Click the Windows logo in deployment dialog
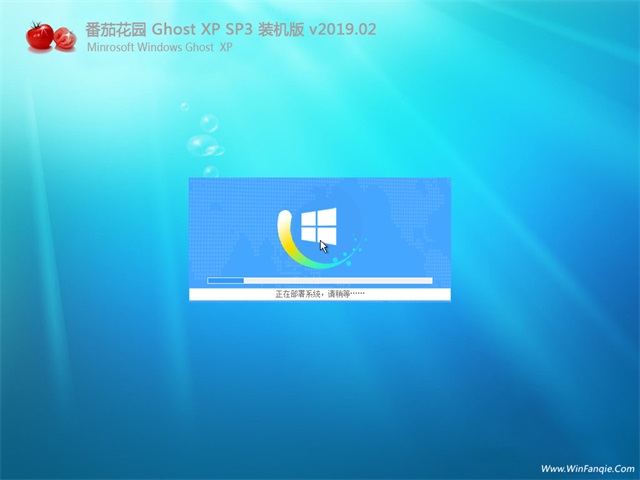The image size is (640, 480). click(x=319, y=226)
